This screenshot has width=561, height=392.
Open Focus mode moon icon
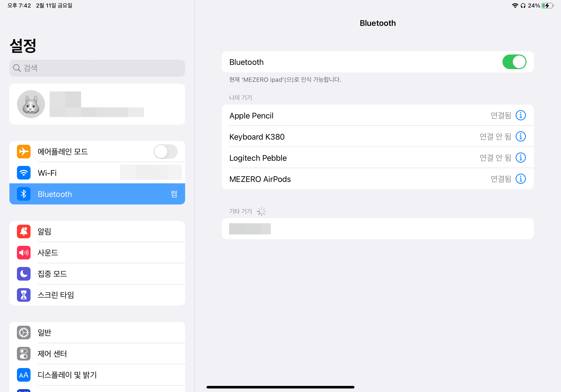click(x=24, y=274)
